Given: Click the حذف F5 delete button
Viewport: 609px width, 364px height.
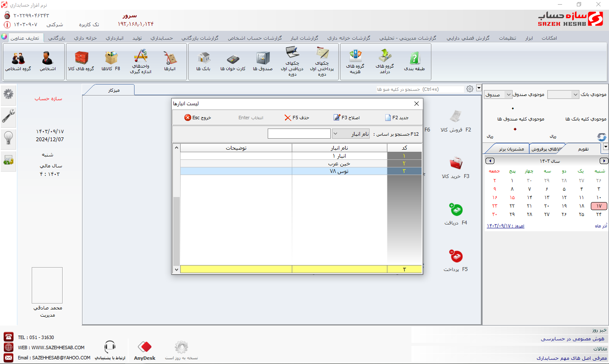Looking at the screenshot, I should pos(297,118).
